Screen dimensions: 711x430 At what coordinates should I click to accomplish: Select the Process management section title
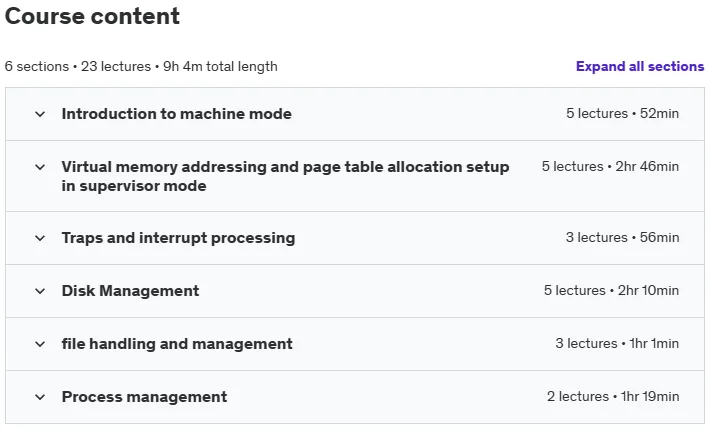144,397
